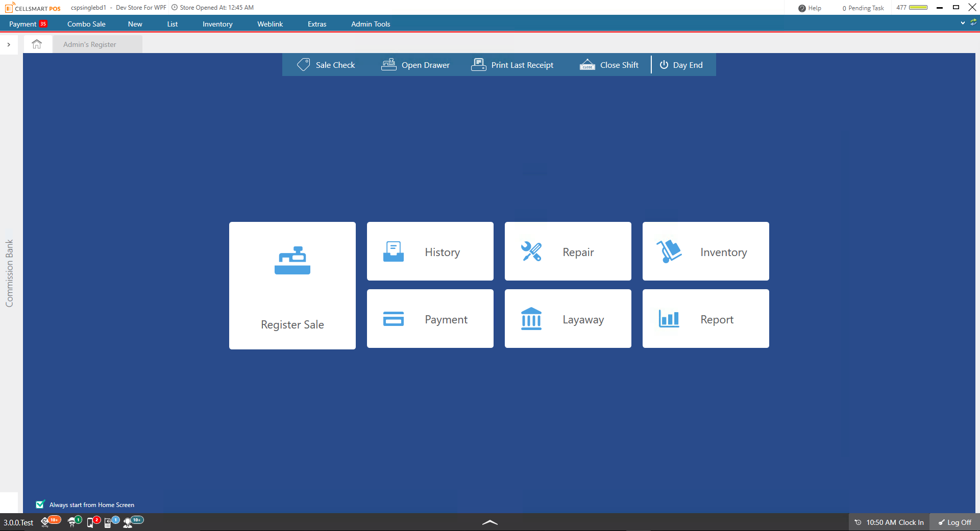This screenshot has height=531, width=980.
Task: Click the Store Opened At: 12:45 AM text
Action: tap(216, 8)
